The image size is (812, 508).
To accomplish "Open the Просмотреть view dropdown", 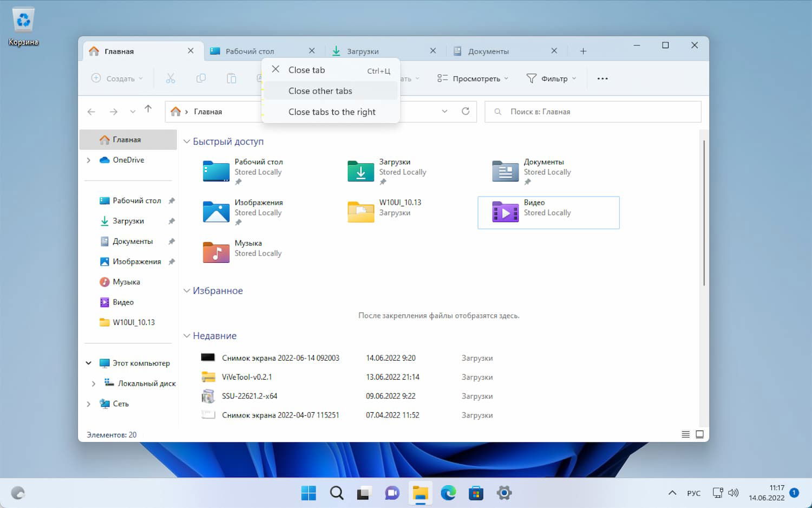I will (x=473, y=79).
